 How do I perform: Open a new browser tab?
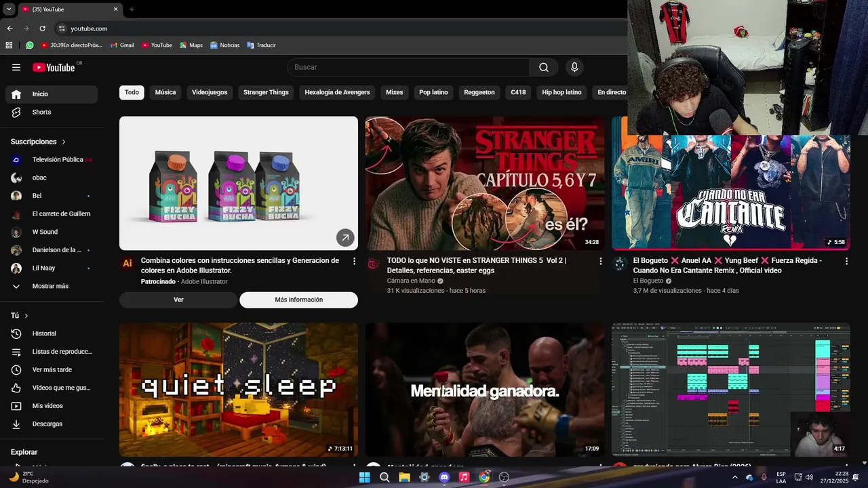point(132,9)
